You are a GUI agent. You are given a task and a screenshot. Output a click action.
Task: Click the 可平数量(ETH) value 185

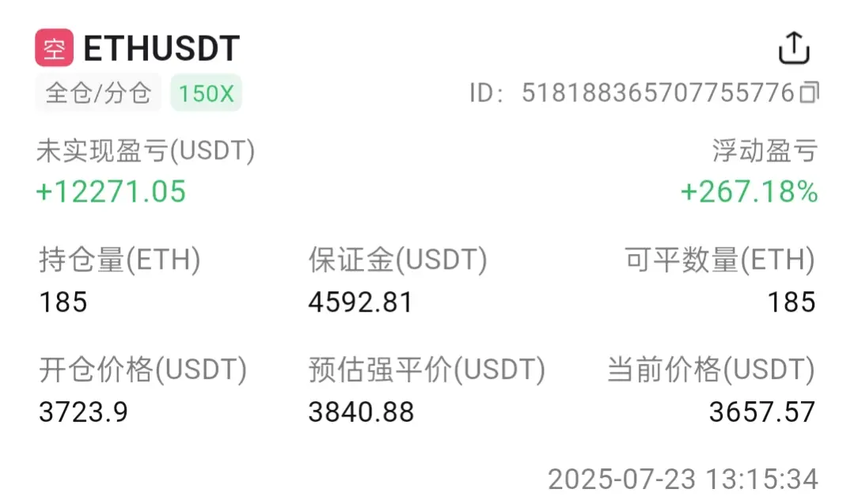791,302
